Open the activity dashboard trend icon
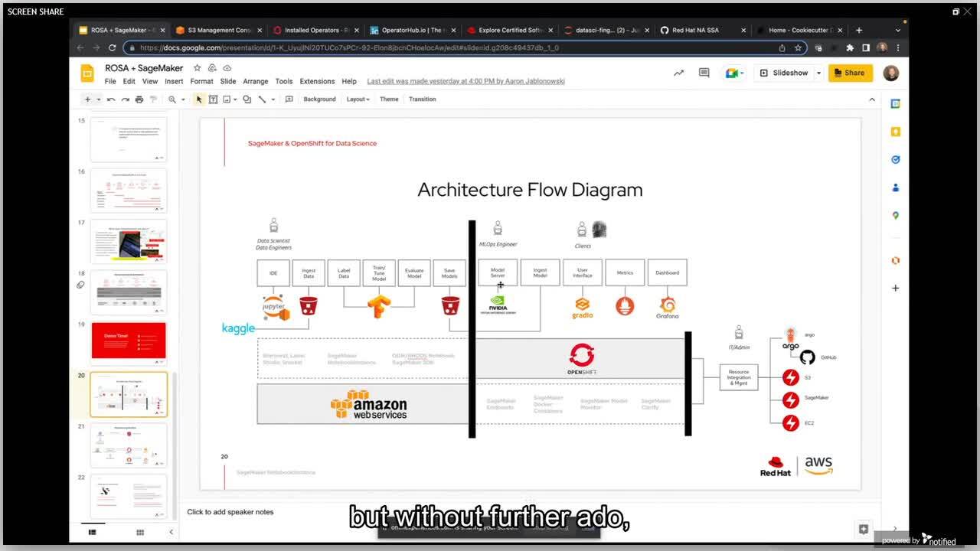This screenshot has height=551, width=980. point(678,73)
